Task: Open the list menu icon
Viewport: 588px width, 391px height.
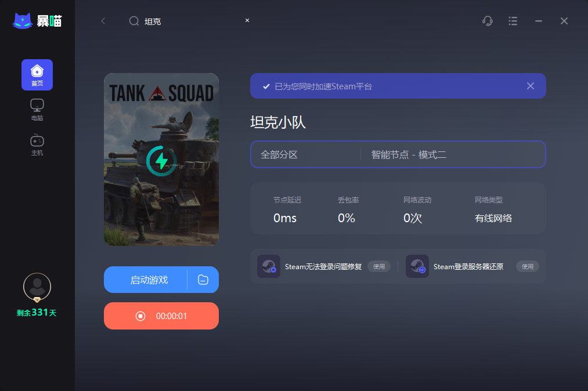Action: tap(513, 21)
